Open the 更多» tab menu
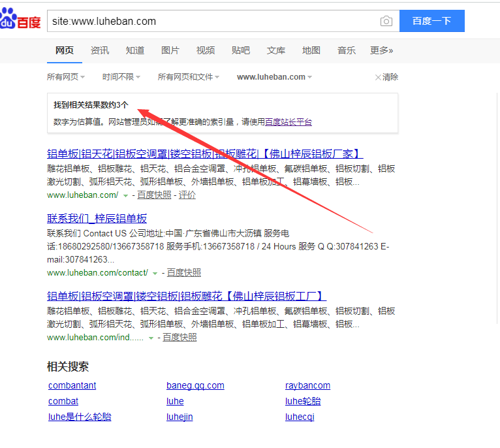Screen dimensions: 500x448 point(381,50)
